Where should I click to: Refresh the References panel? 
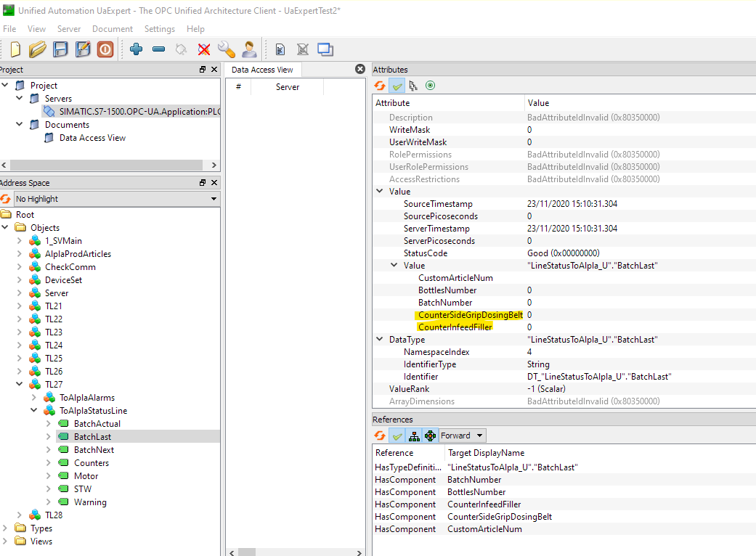[380, 436]
